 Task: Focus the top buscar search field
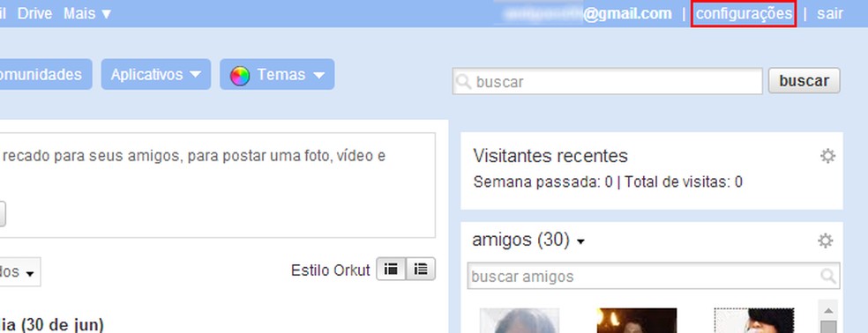607,82
